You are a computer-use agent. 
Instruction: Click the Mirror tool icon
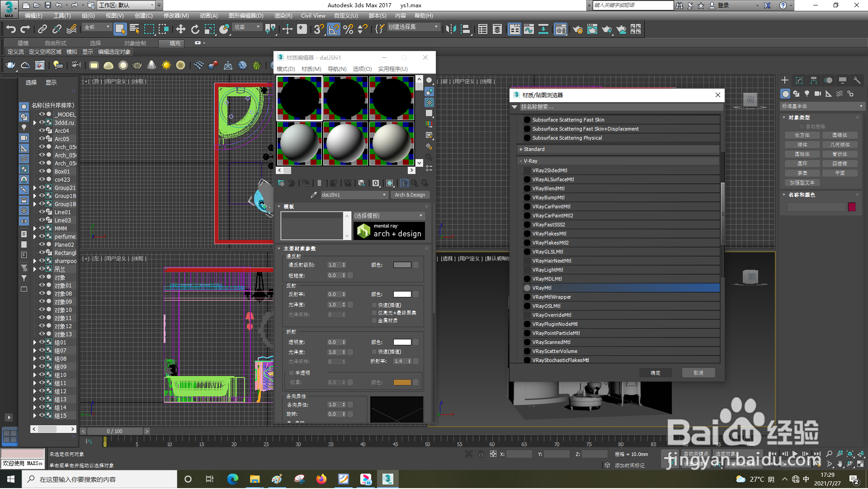coord(451,29)
